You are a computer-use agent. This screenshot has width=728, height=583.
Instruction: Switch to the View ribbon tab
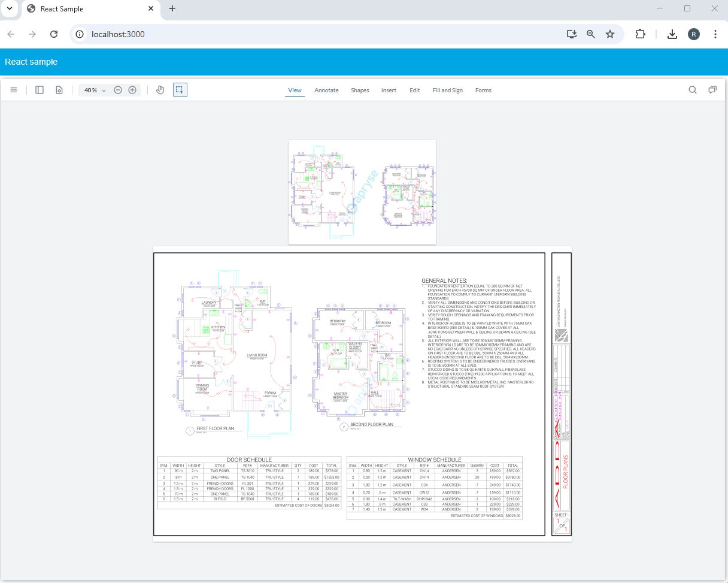(295, 90)
